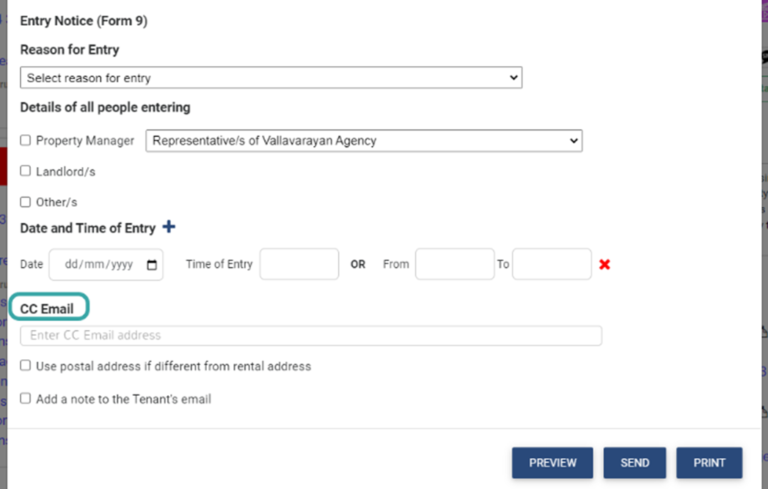This screenshot has height=489, width=768.
Task: Expand the Representative/s of Vallavarayan Agency dropdown
Action: [x=364, y=141]
